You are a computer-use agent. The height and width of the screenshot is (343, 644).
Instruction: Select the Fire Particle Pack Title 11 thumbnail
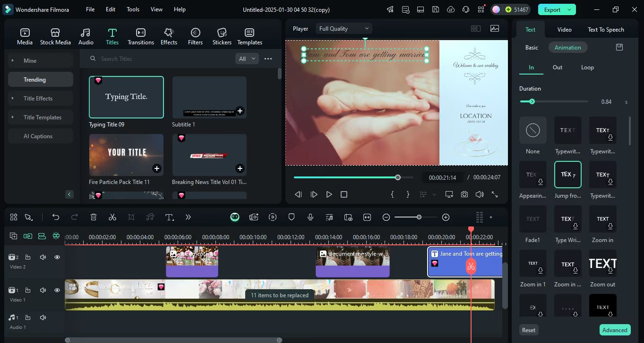coord(126,155)
